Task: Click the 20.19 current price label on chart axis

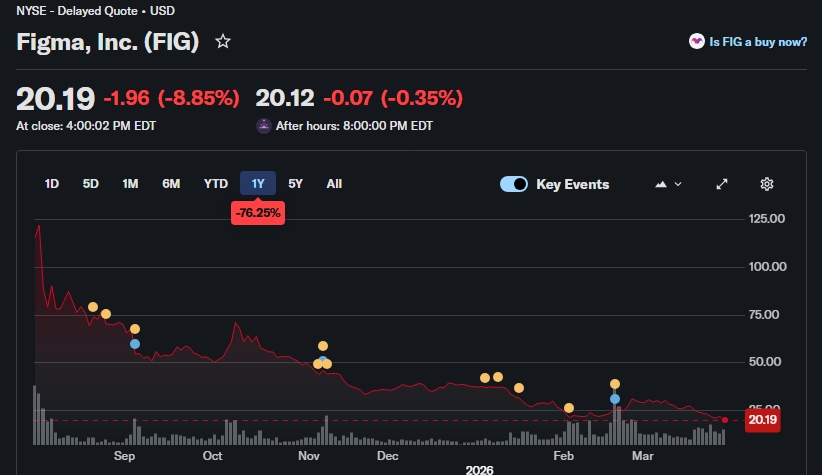Action: [762, 419]
